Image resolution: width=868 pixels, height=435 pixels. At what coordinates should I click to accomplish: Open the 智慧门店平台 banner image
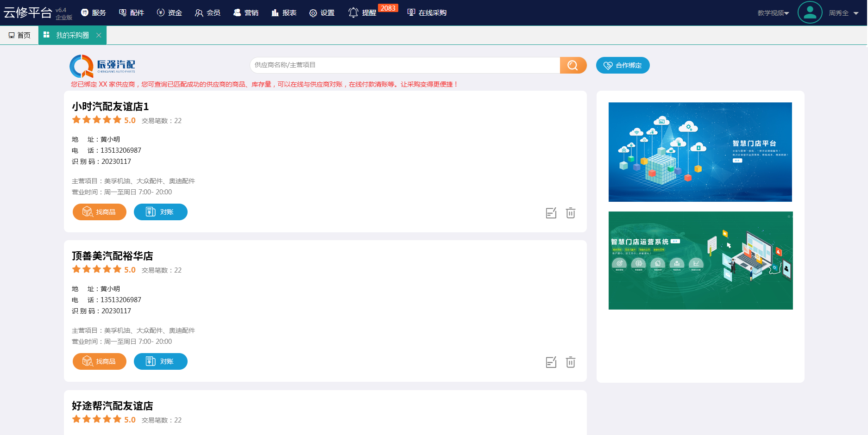pos(700,152)
